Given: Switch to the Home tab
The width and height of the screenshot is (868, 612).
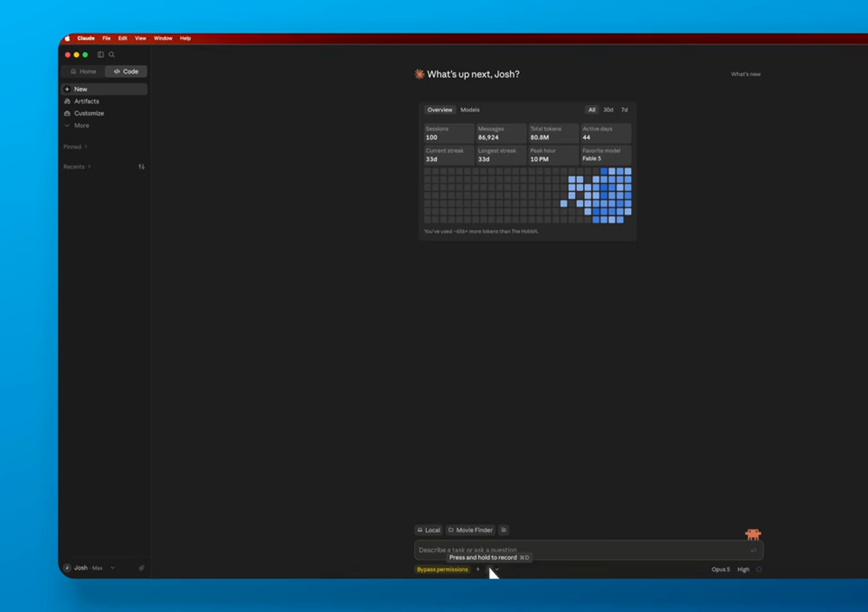Looking at the screenshot, I should click(x=83, y=72).
